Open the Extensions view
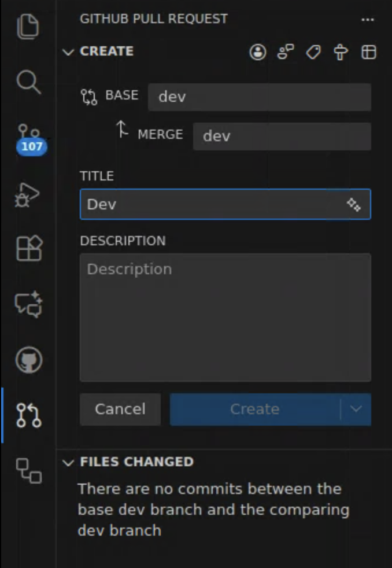The width and height of the screenshot is (392, 568). [28, 249]
